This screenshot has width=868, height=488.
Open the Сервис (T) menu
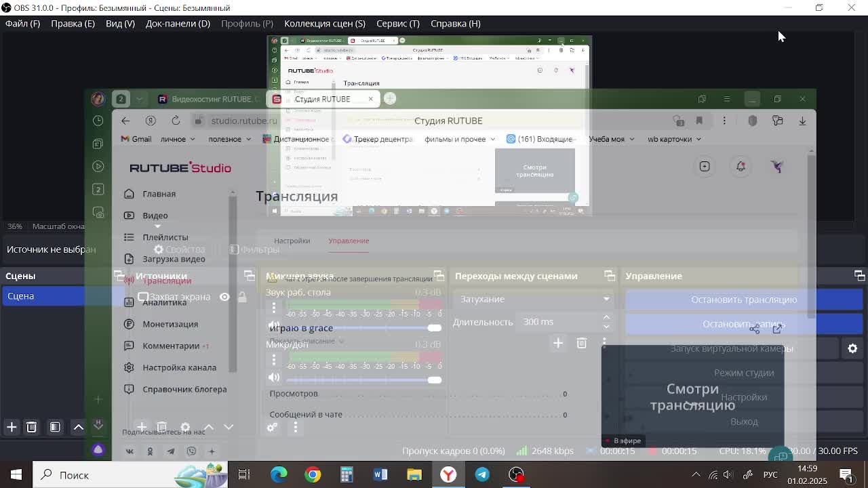pos(397,23)
